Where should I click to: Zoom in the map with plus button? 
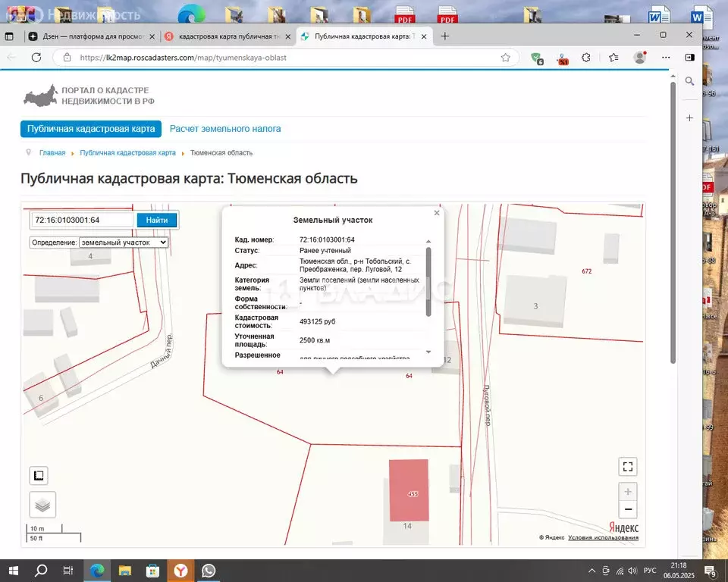tap(628, 492)
